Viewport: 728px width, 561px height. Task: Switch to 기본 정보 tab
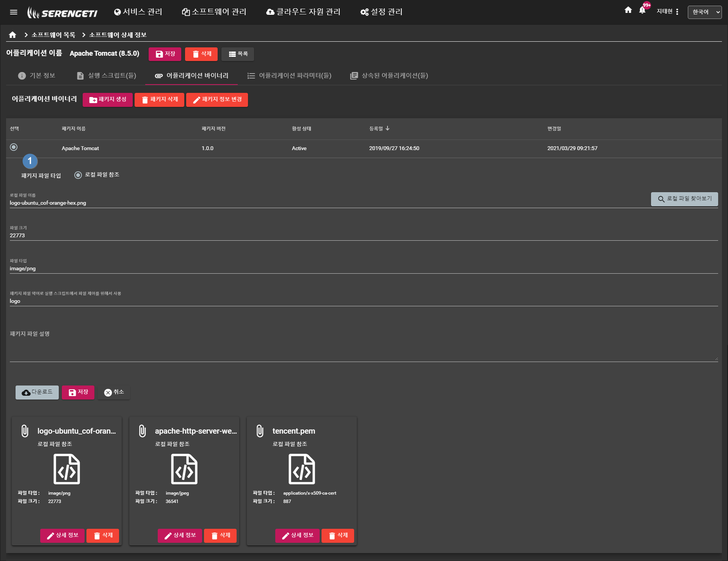pos(37,75)
